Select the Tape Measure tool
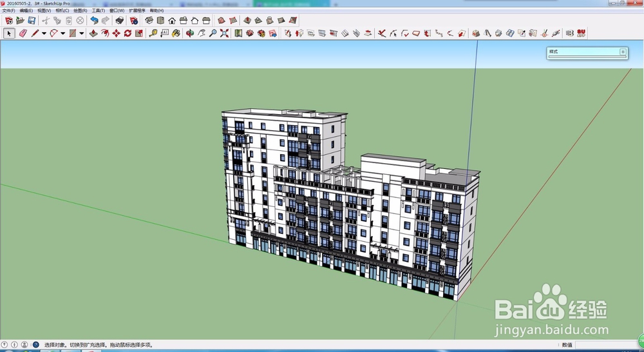The height and width of the screenshot is (352, 644). tap(153, 34)
